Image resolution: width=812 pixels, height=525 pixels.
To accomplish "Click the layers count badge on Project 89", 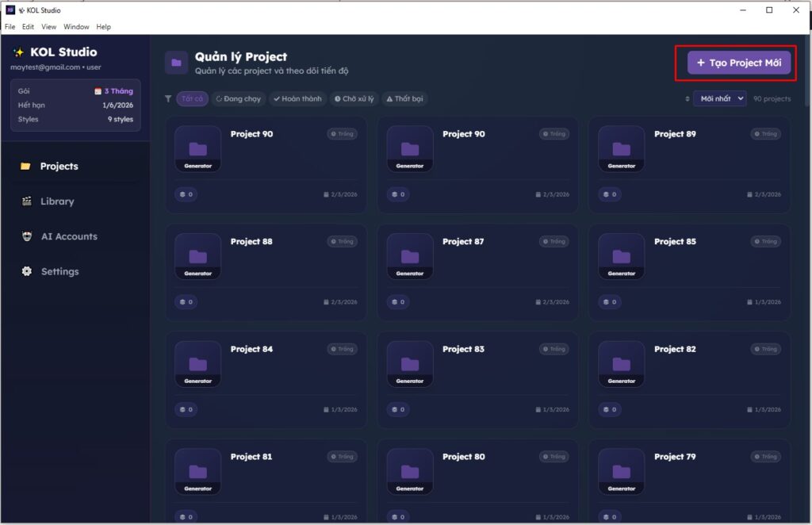I will [609, 194].
